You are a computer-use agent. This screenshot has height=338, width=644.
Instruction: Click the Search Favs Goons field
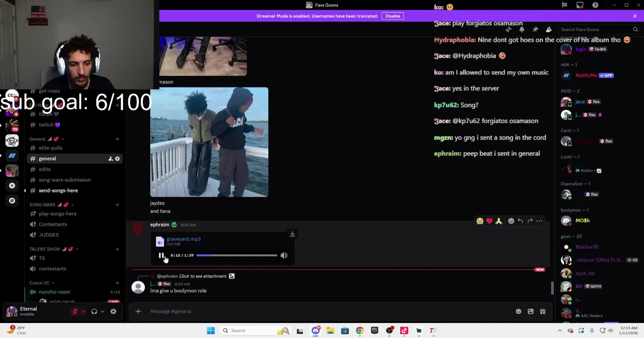point(599,30)
